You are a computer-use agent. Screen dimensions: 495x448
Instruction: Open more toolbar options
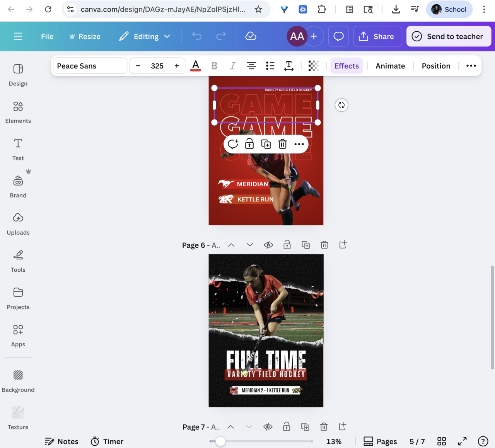click(471, 66)
